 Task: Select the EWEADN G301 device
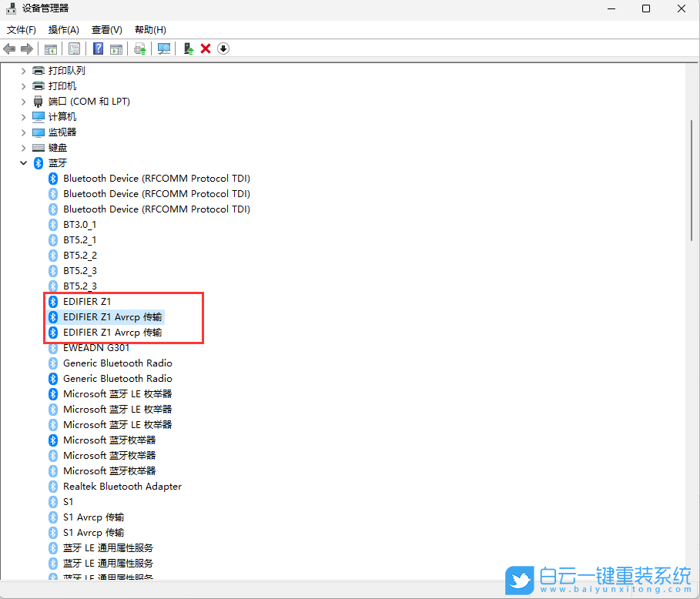[96, 347]
